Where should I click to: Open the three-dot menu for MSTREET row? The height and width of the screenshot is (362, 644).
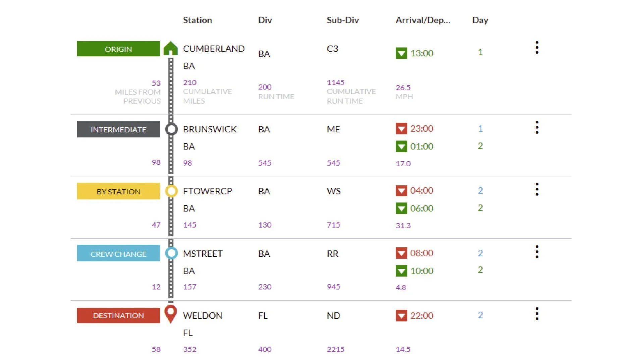(x=537, y=252)
